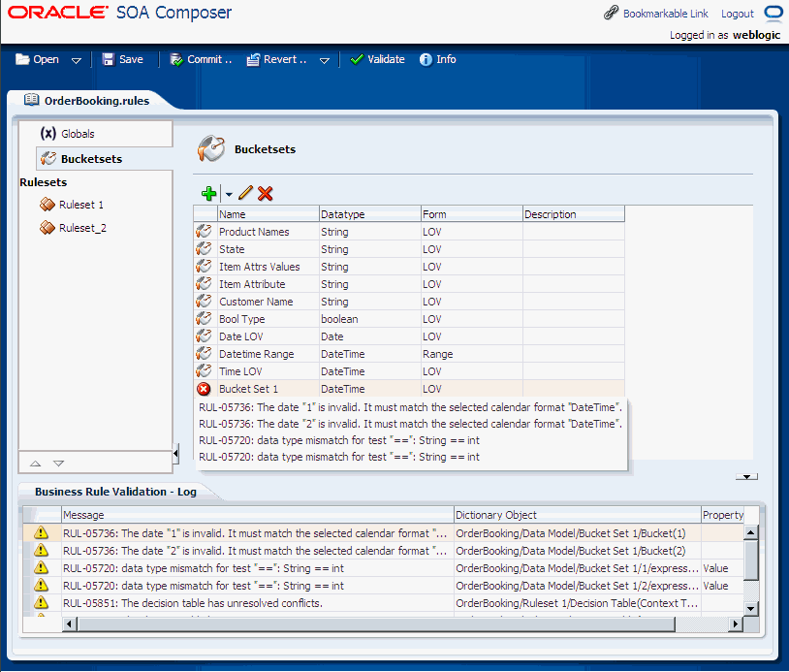Click the log vertical scrollbar thumb
The width and height of the screenshot is (789, 672).
[x=750, y=560]
